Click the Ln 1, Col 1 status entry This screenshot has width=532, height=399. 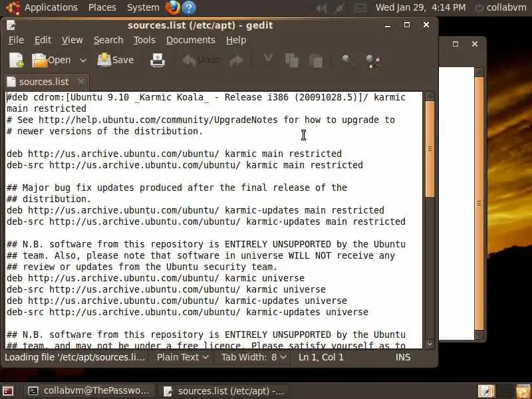tap(321, 357)
